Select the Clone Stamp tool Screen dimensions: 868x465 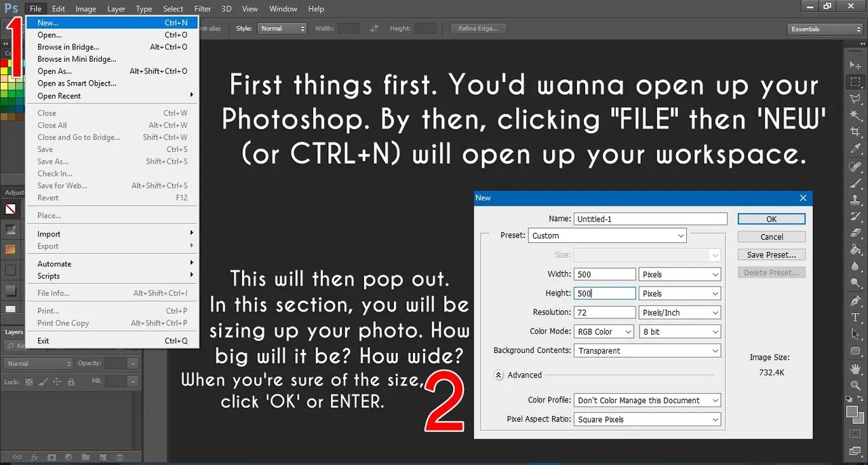tap(855, 200)
